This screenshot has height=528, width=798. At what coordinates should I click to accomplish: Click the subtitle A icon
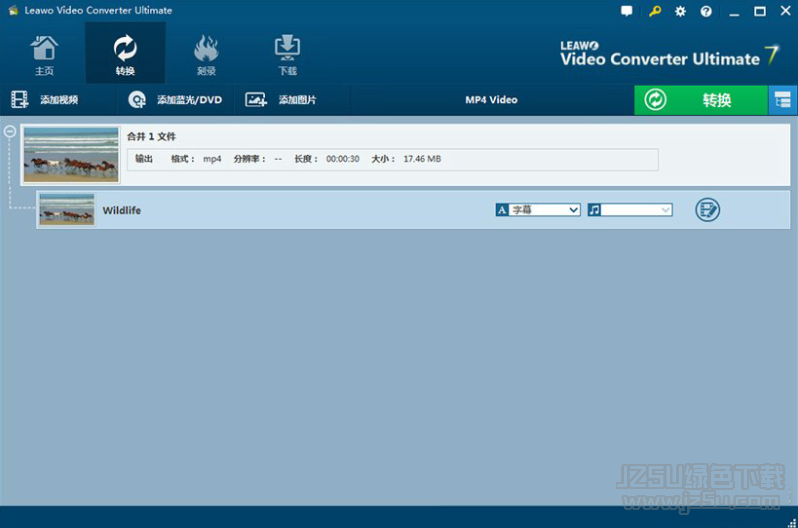[502, 210]
